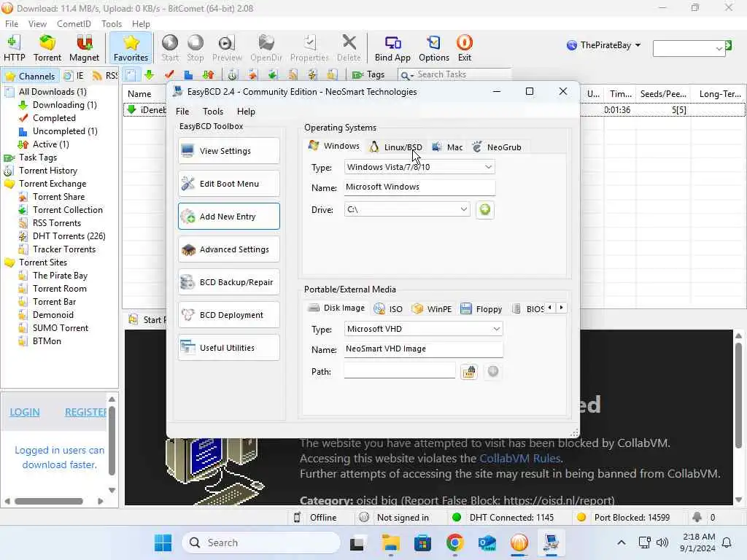Click the Useful Utilities button
Image resolution: width=747 pixels, height=560 pixels.
(x=228, y=348)
